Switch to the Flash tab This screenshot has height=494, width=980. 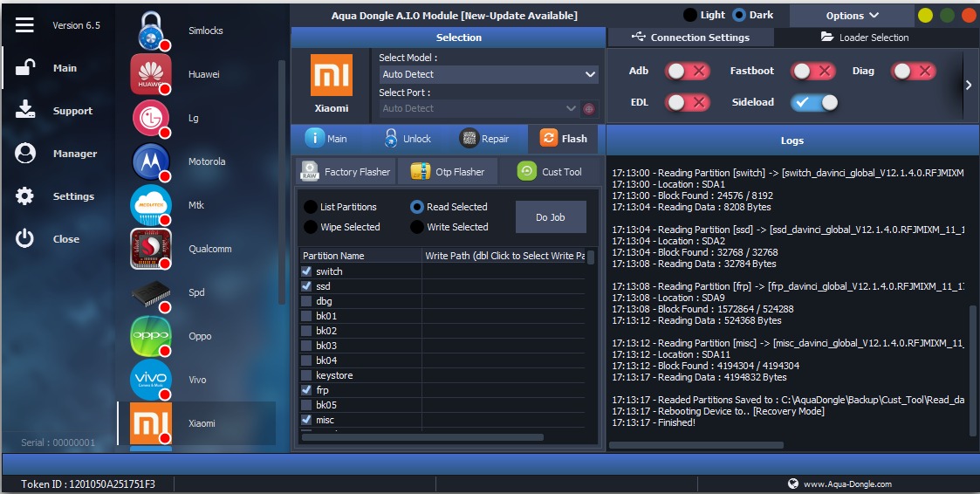click(563, 139)
